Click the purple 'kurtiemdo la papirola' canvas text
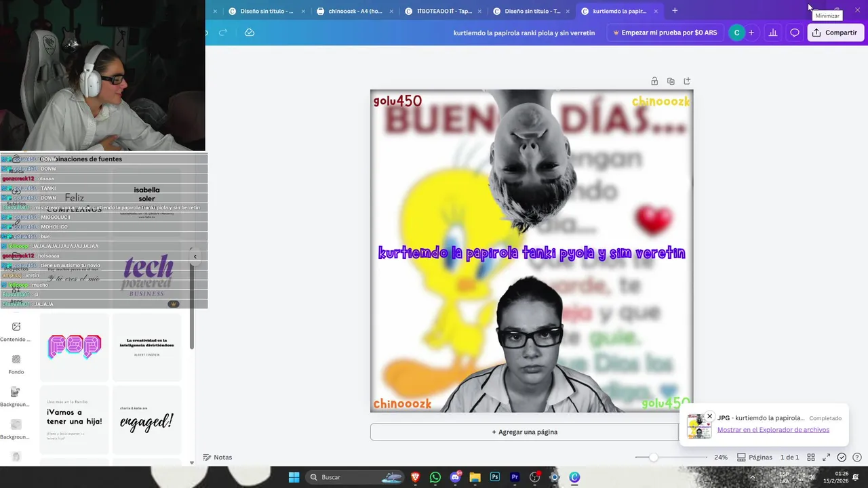 (532, 253)
